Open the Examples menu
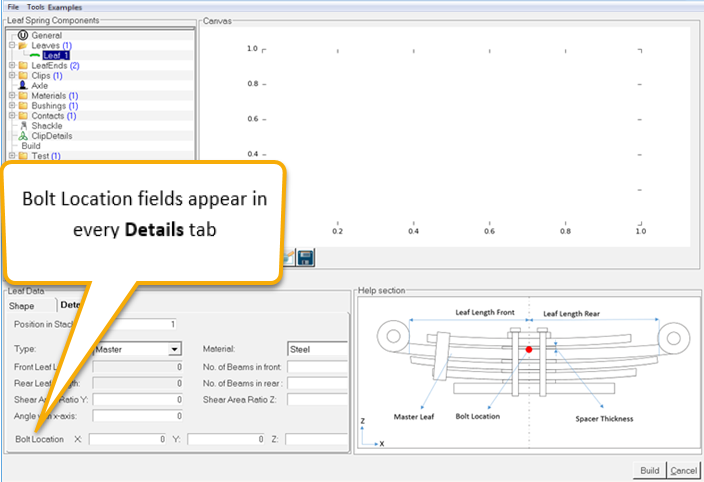This screenshot has height=482, width=704. click(65, 7)
